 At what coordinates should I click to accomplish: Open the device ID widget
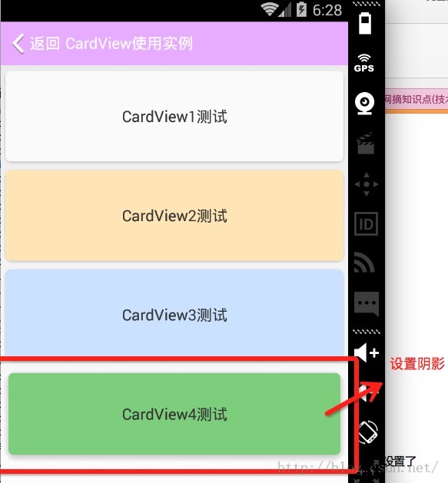(367, 224)
